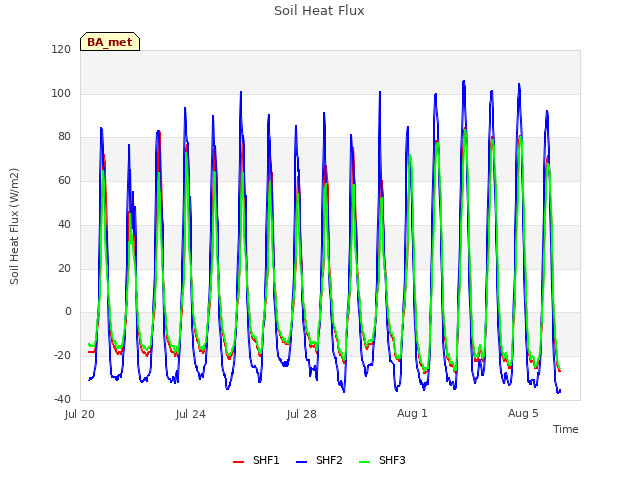Click the y-axis title Soil Heat Flux (W/m2)
The image size is (640, 480).
pyautogui.click(x=15, y=226)
